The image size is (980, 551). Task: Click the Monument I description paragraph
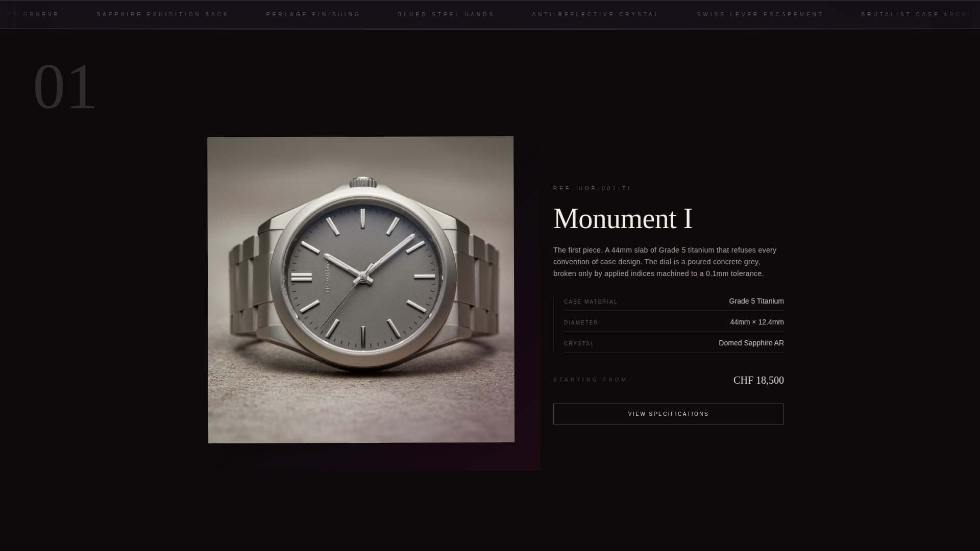[665, 262]
